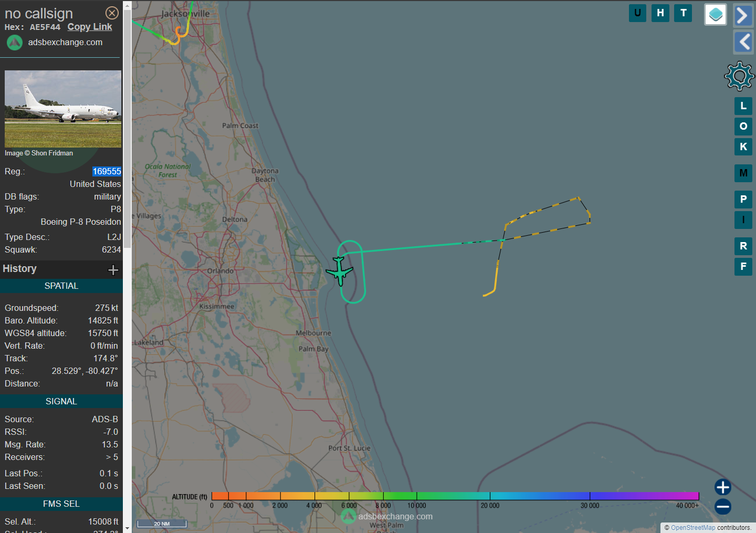Click the sidebar scrollbar up arrow
Image resolution: width=756 pixels, height=533 pixels.
(127, 5)
